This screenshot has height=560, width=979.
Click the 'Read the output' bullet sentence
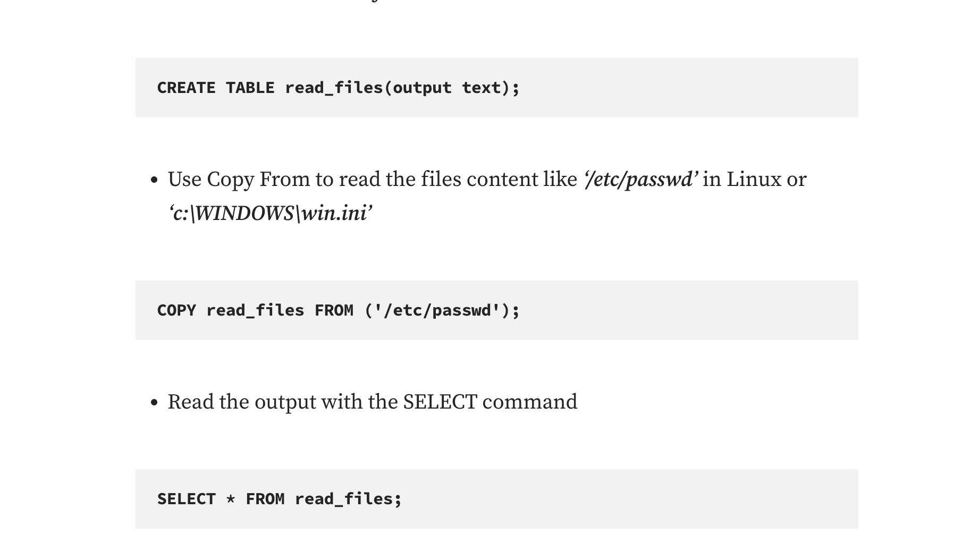[373, 402]
